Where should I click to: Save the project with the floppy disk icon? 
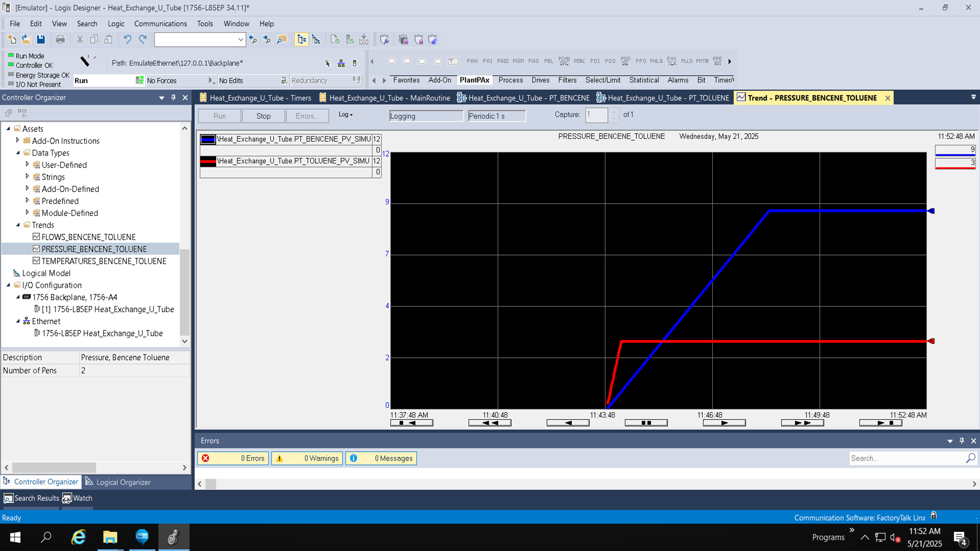point(41,39)
